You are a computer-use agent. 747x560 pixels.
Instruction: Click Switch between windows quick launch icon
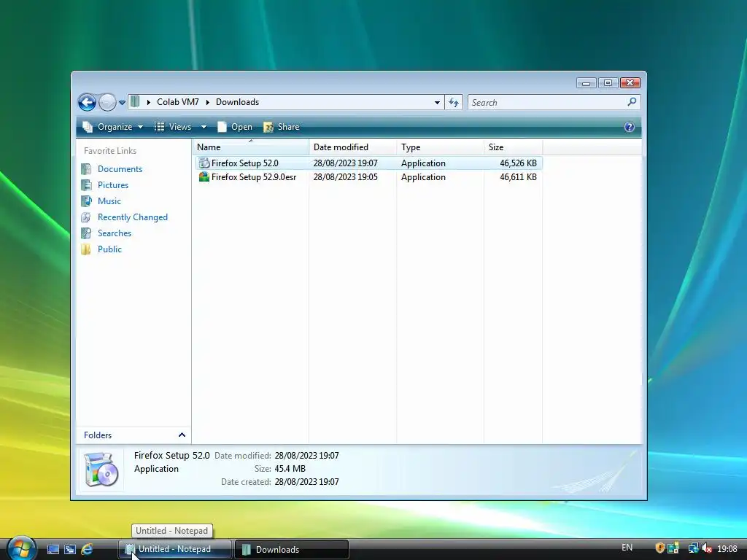(x=69, y=549)
